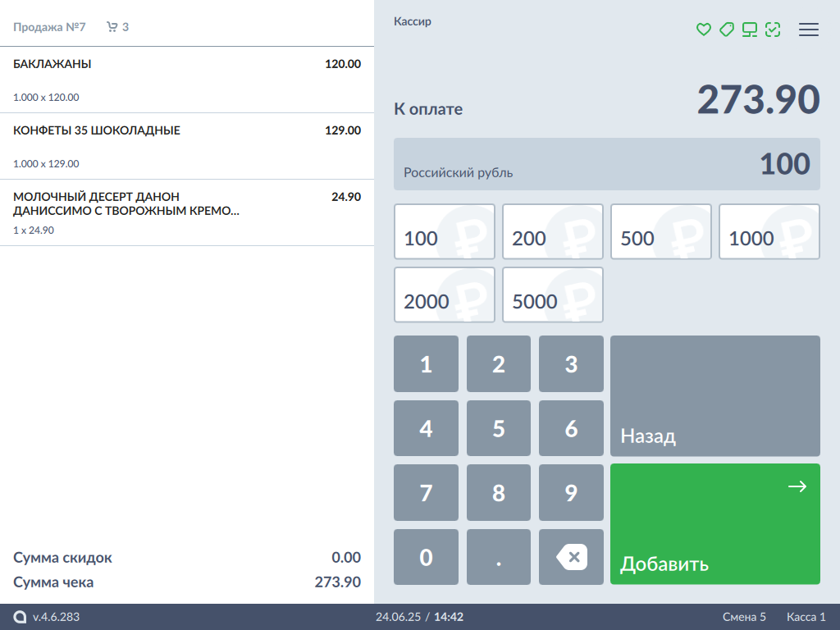Pick the 200 ruble banknote button
This screenshot has width=840, height=630.
pyautogui.click(x=553, y=232)
